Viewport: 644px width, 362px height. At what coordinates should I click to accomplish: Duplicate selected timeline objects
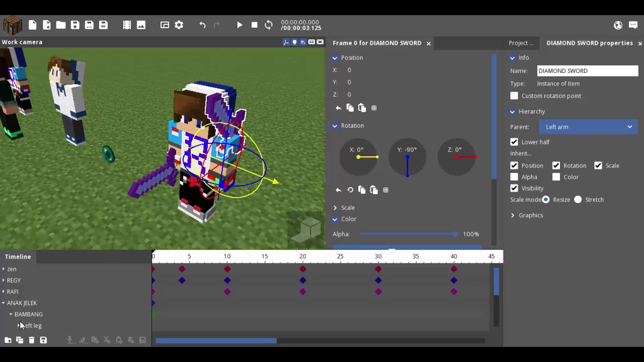(20, 340)
